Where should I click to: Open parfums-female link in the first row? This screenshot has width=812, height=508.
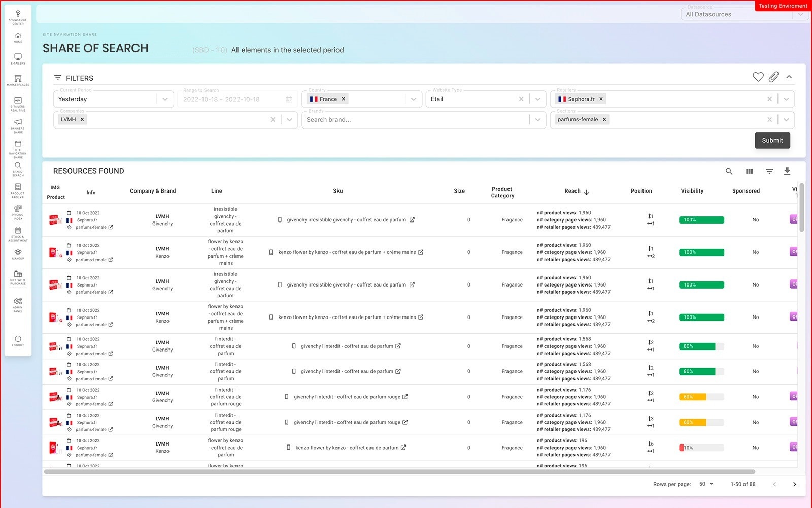94,227
